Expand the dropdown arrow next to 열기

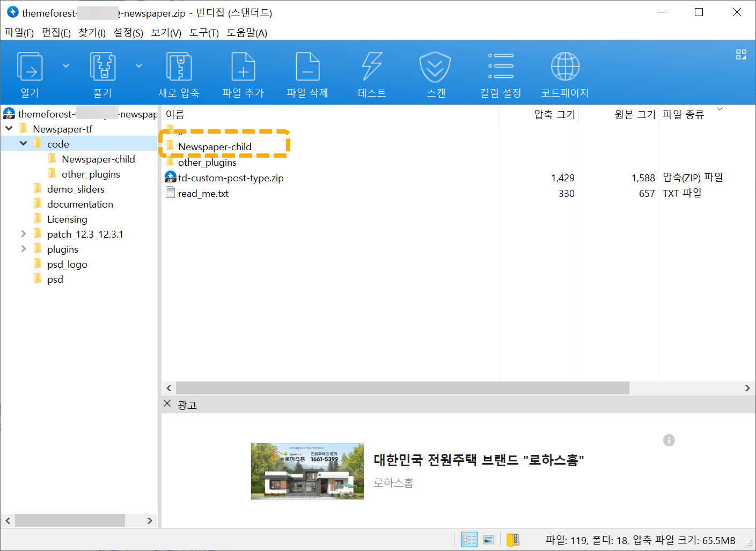tap(65, 65)
